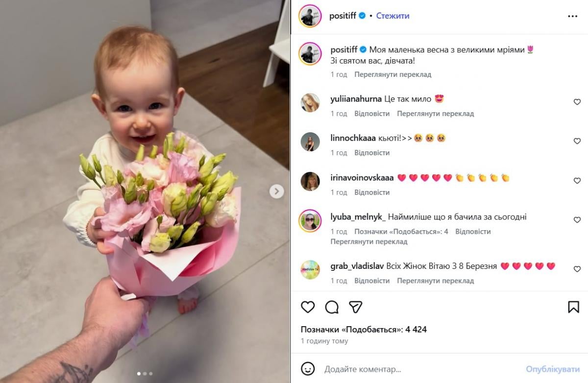Advance to next photo with arrow

click(x=276, y=191)
